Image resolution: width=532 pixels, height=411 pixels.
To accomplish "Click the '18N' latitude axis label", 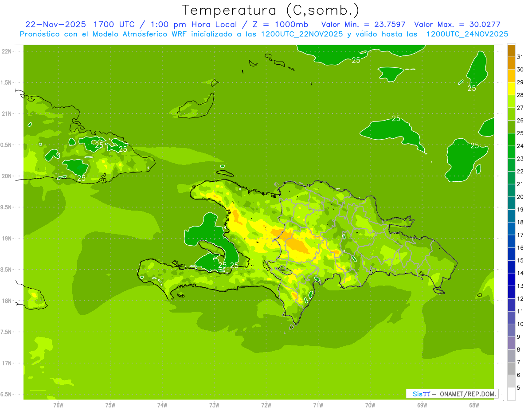I will [x=7, y=301].
